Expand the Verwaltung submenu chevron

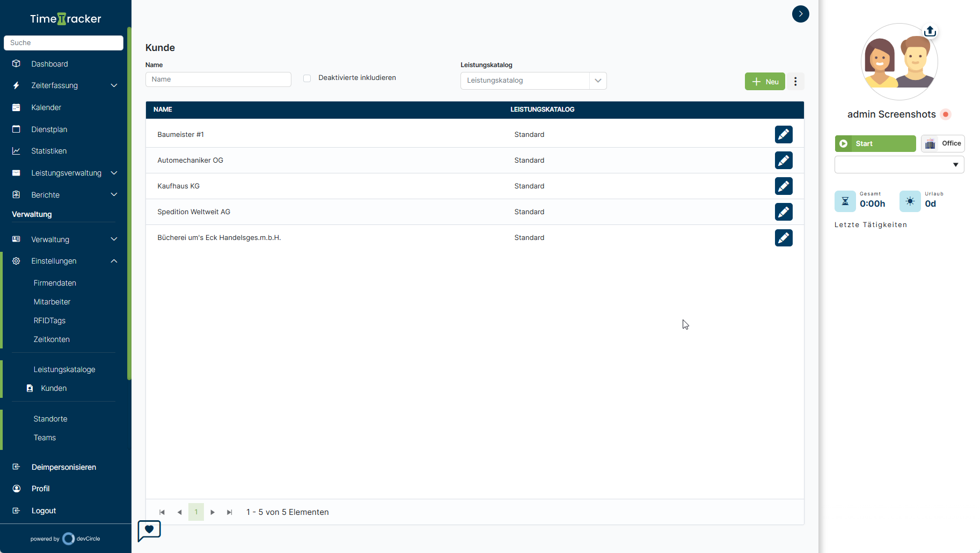(x=114, y=239)
